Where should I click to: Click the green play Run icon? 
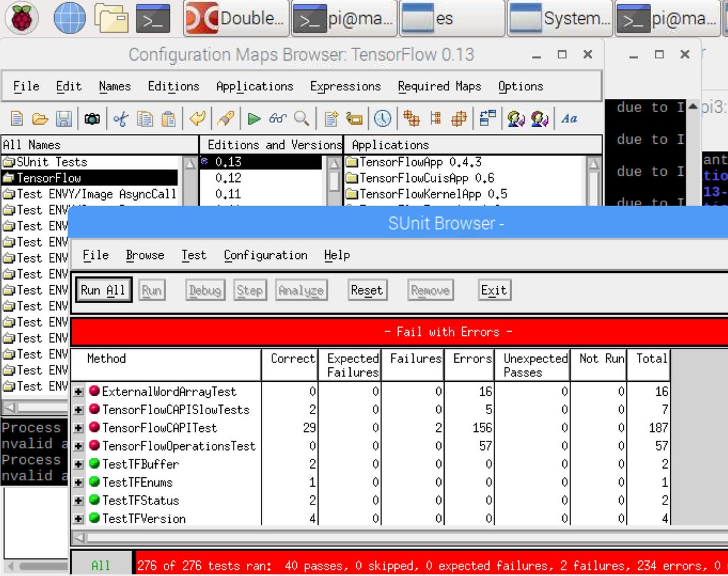254,119
